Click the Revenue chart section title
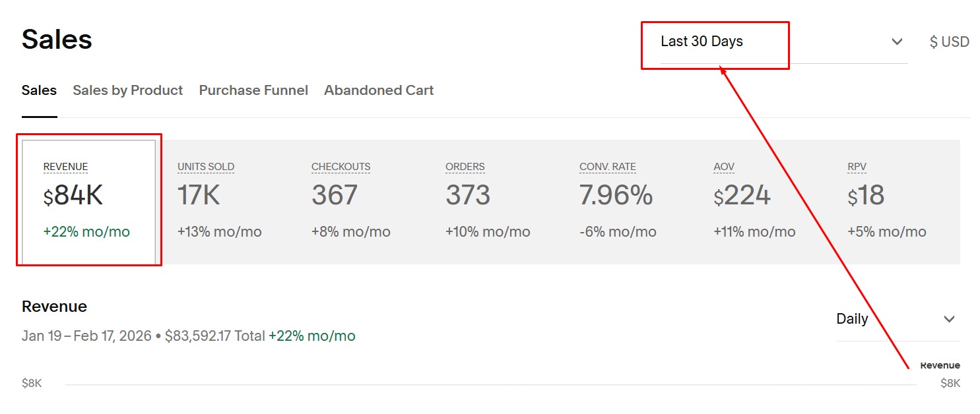 [54, 307]
